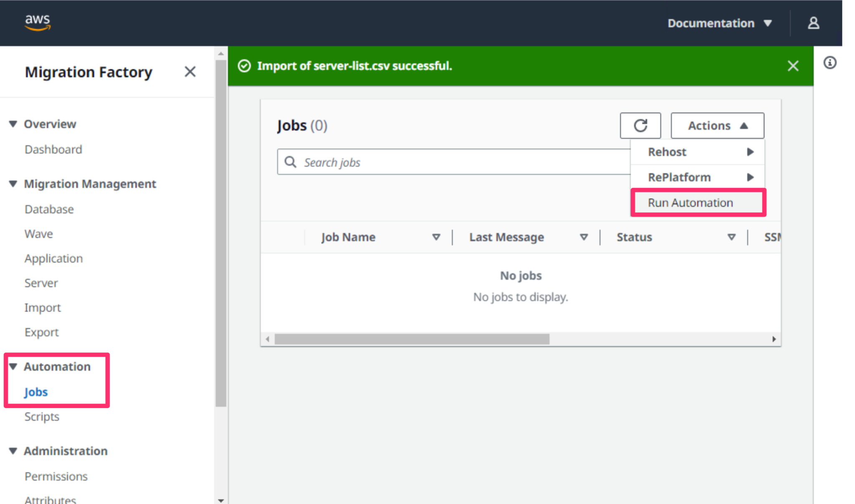855x504 pixels.
Task: Click the AWS home logo
Action: coord(38,23)
